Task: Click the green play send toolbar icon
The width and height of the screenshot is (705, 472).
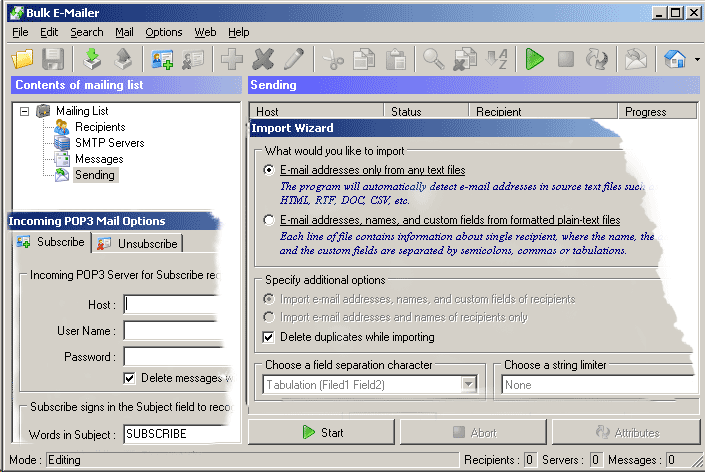Action: [x=534, y=59]
